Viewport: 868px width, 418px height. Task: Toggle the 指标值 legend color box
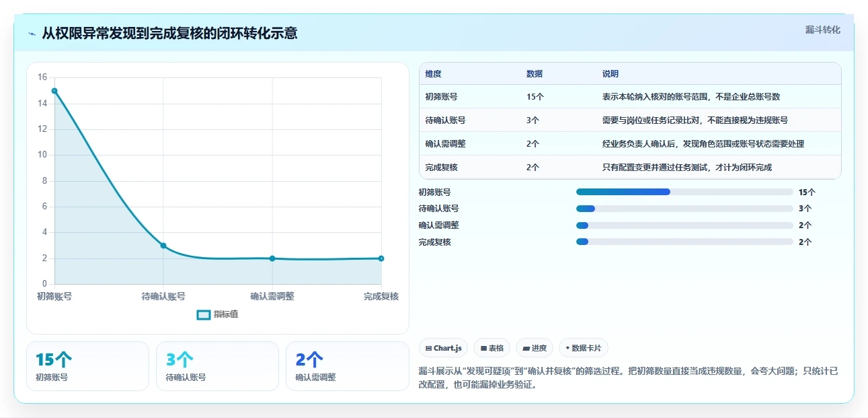tap(204, 314)
